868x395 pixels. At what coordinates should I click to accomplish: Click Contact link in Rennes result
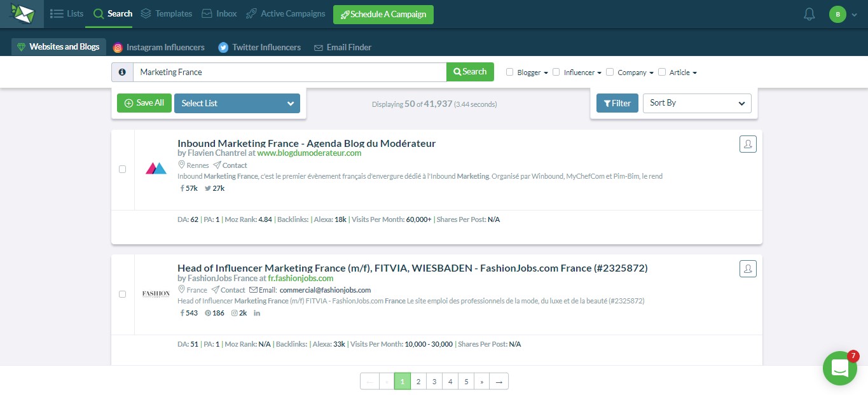tap(230, 165)
